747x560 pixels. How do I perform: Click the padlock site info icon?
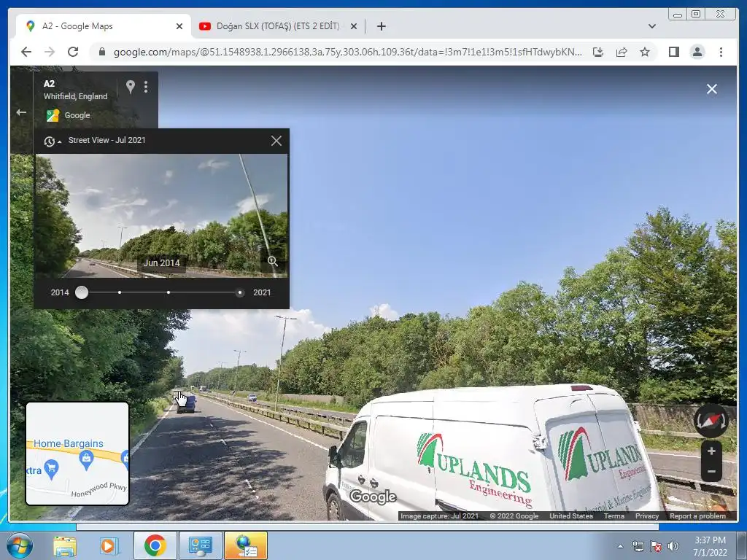coord(102,52)
